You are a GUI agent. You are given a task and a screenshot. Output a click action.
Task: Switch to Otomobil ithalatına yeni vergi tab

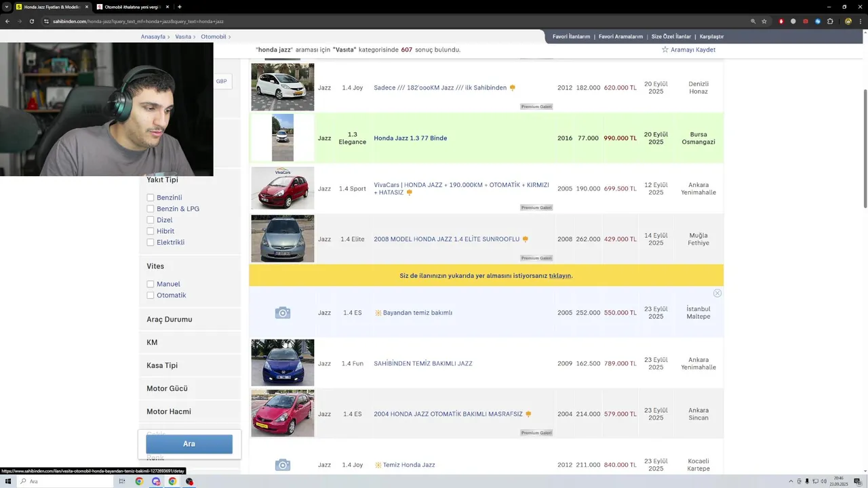pyautogui.click(x=133, y=7)
